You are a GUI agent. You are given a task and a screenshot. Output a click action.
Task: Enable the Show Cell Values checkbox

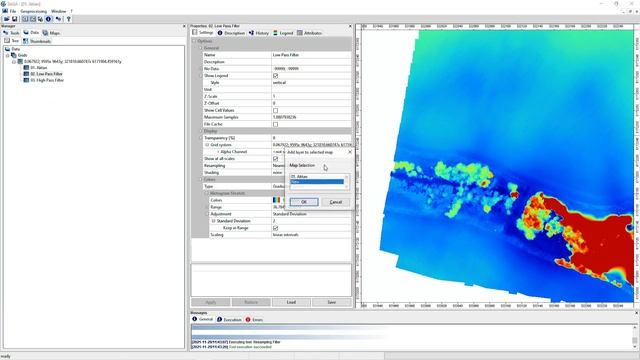point(276,110)
